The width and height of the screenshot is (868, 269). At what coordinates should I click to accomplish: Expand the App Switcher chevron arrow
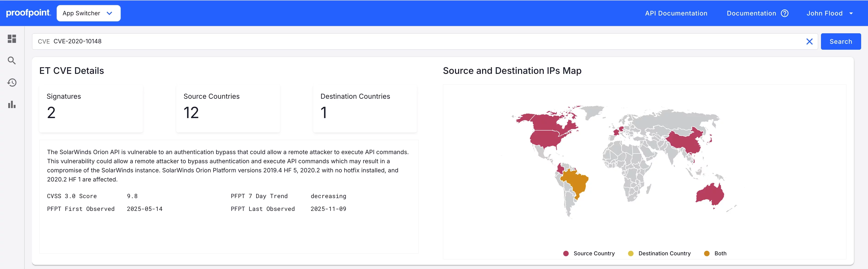[x=109, y=13]
